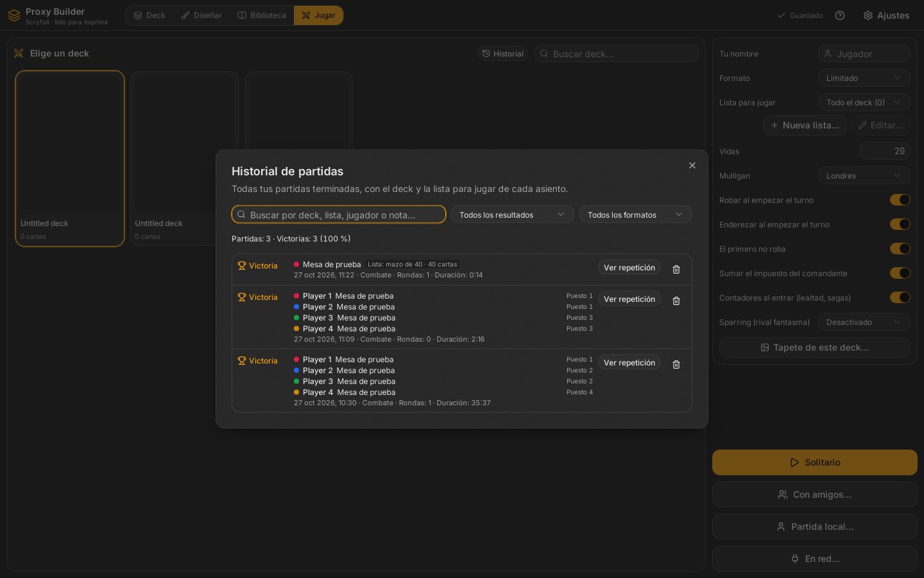The image size is (924, 578).
Task: Switch to the Diseñar tab
Action: coord(201,15)
